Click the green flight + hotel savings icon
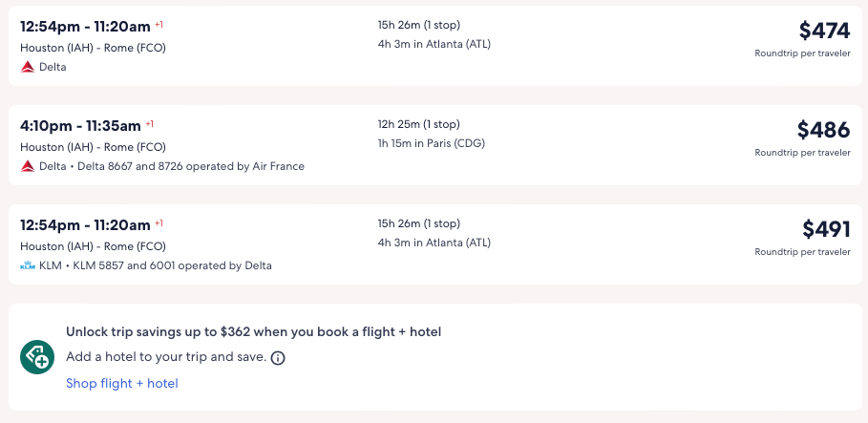The width and height of the screenshot is (868, 423). point(37,357)
